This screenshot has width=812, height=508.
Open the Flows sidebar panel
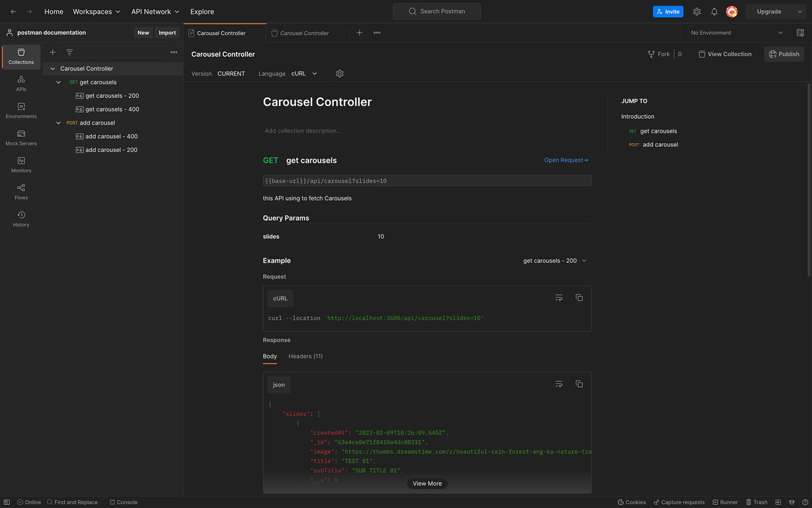pyautogui.click(x=21, y=192)
